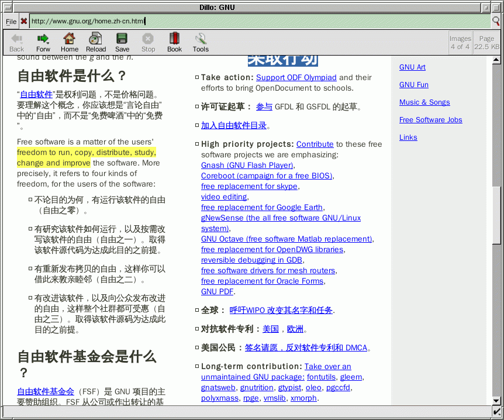Open the GNU Fun link
The width and height of the screenshot is (504, 420).
coord(414,85)
